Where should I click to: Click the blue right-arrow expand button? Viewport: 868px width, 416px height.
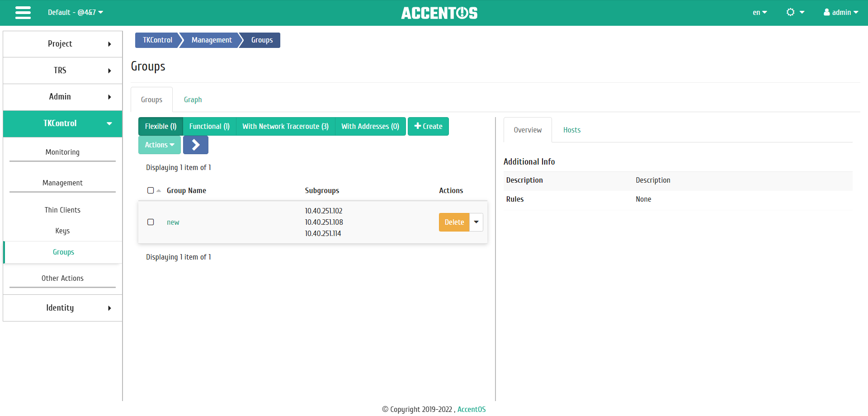coord(196,145)
